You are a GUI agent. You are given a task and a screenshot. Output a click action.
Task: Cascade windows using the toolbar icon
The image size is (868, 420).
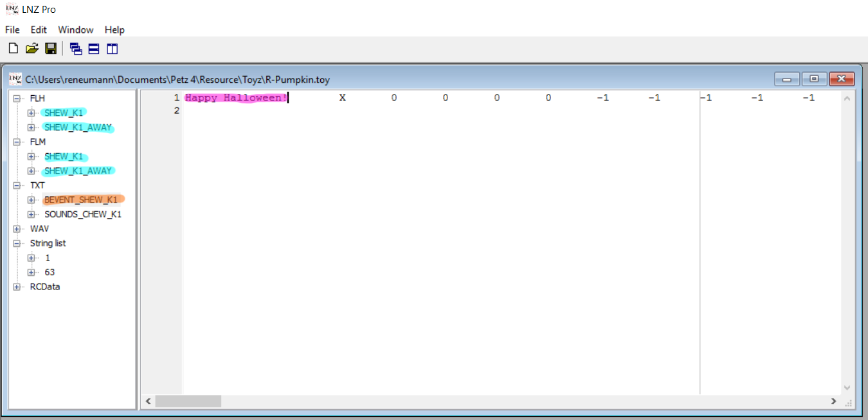(76, 48)
